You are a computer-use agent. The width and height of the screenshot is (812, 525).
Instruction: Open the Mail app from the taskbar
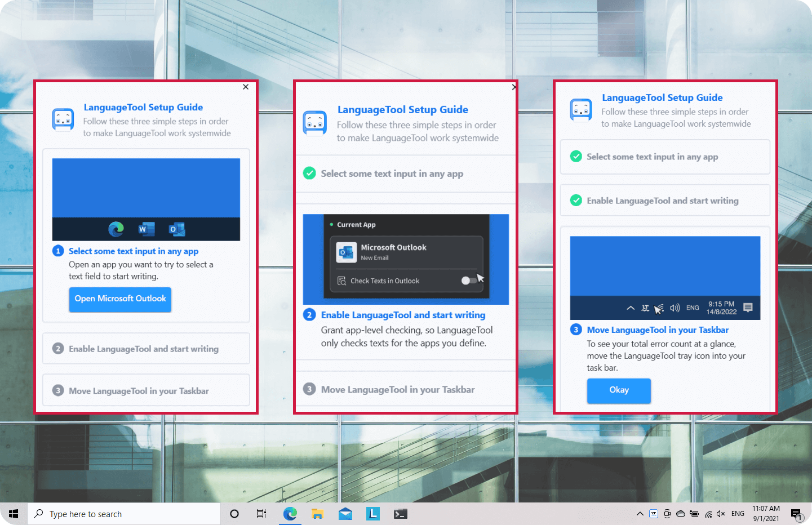[345, 514]
